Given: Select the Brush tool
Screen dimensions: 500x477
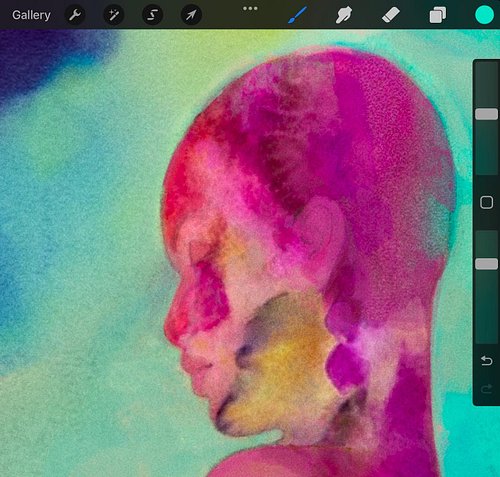Looking at the screenshot, I should coord(297,15).
